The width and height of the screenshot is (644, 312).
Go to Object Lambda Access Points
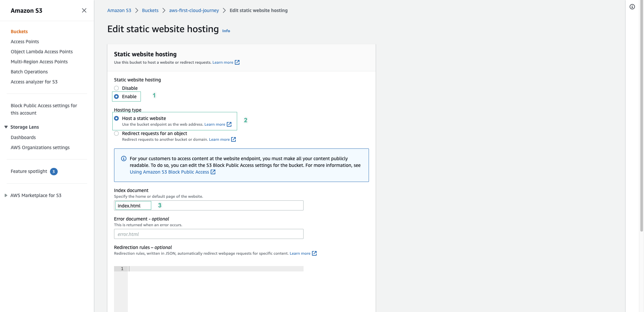pos(42,52)
